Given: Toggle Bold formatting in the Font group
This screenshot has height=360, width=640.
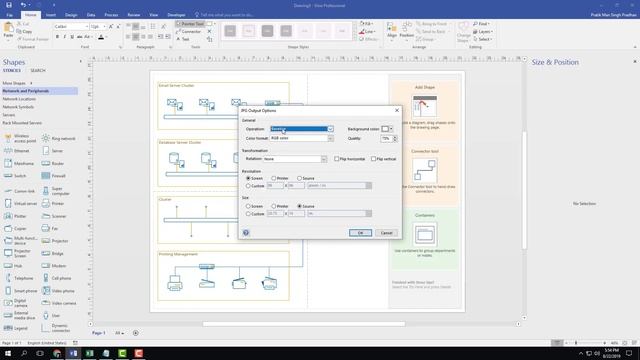Looking at the screenshot, I should [57, 37].
